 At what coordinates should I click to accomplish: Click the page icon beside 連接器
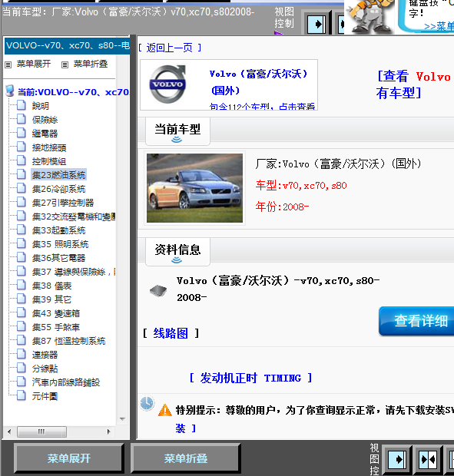[x=22, y=354]
